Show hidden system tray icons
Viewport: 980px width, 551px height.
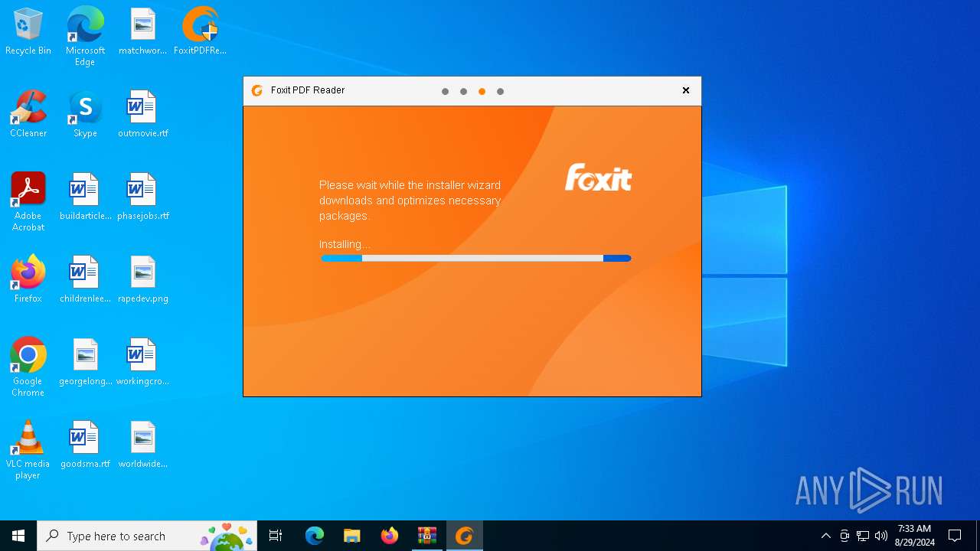point(826,536)
